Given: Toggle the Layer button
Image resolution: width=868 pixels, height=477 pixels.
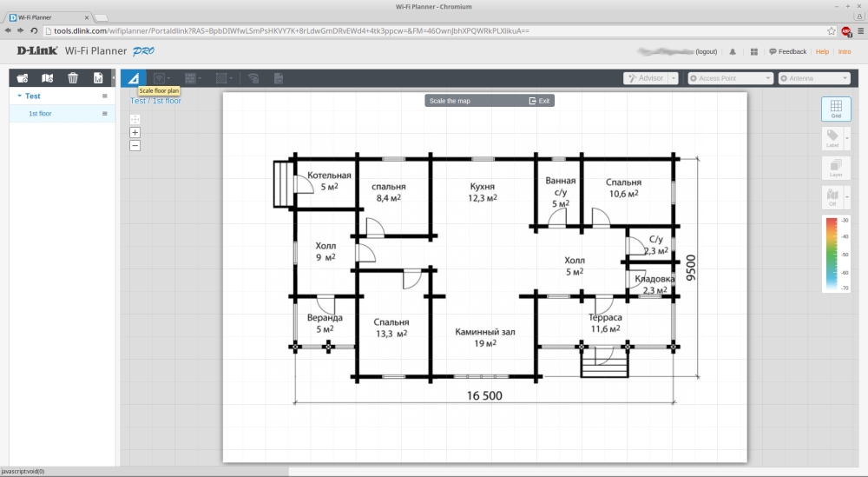Looking at the screenshot, I should (x=835, y=167).
